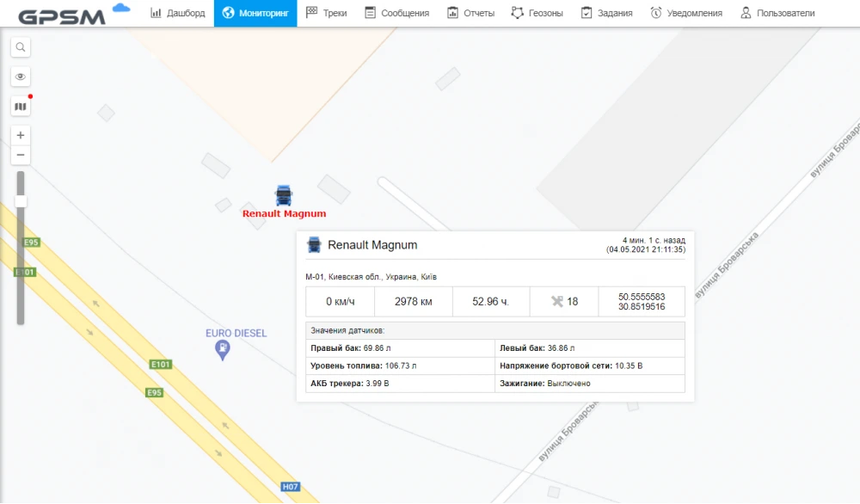
Task: Click the Задания tasks icon
Action: (586, 13)
